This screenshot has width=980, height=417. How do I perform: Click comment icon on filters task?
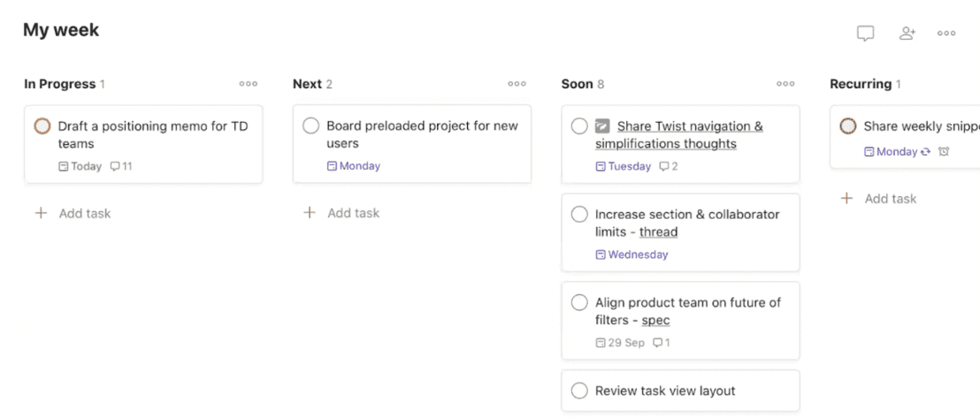tap(657, 343)
